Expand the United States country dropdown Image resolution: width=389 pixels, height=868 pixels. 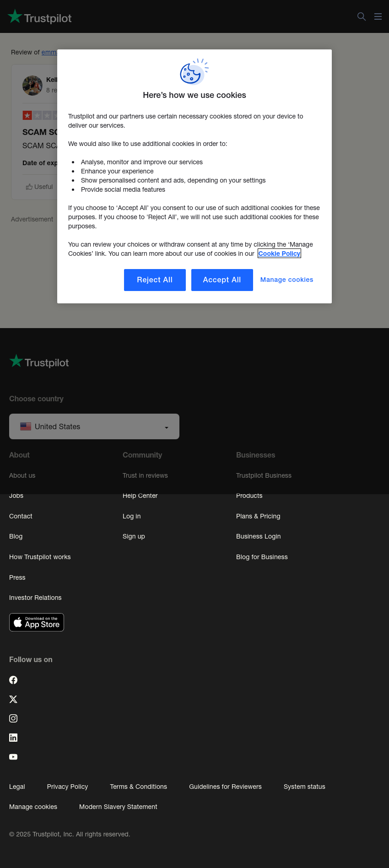94,426
